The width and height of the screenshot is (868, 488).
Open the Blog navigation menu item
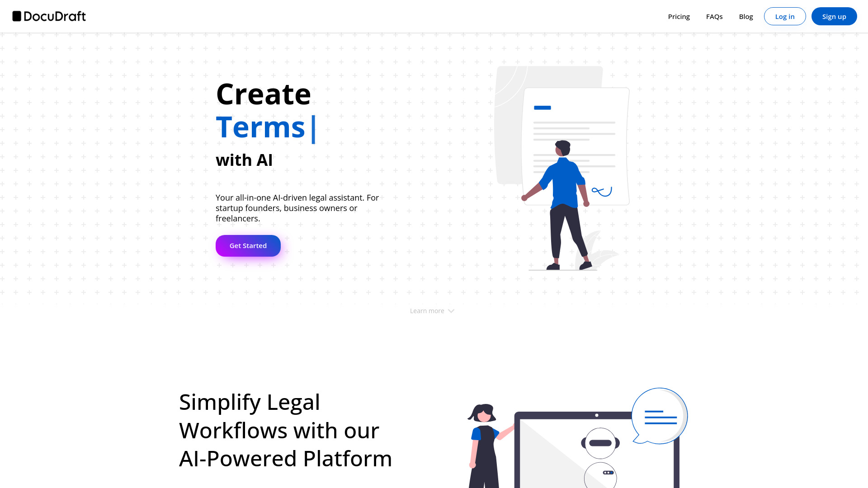(x=746, y=16)
